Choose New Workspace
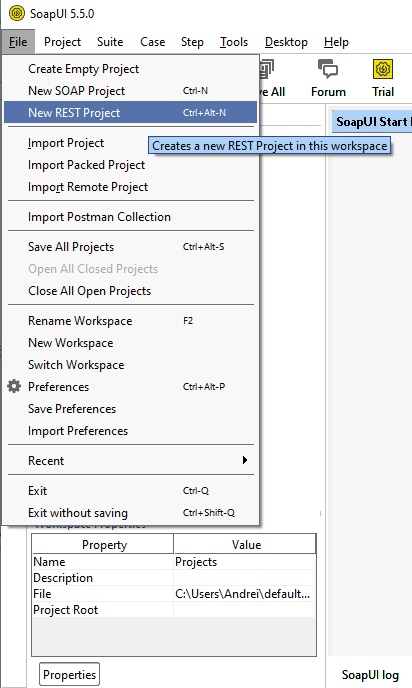The height and width of the screenshot is (688, 412). 130,343
